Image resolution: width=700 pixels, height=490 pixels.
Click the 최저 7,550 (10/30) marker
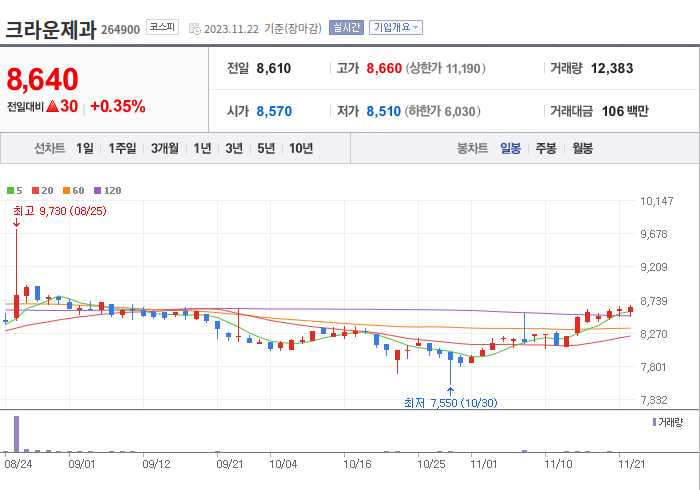click(450, 403)
